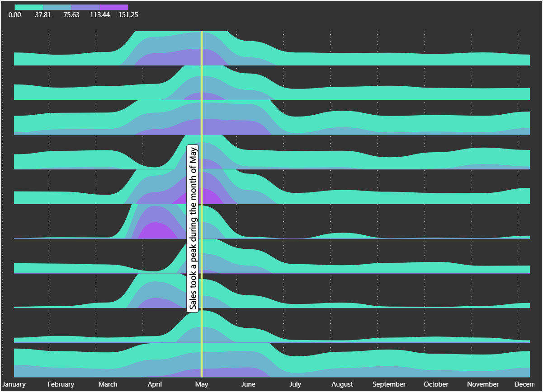Click the January axis label
This screenshot has width=543, height=392.
[14, 384]
